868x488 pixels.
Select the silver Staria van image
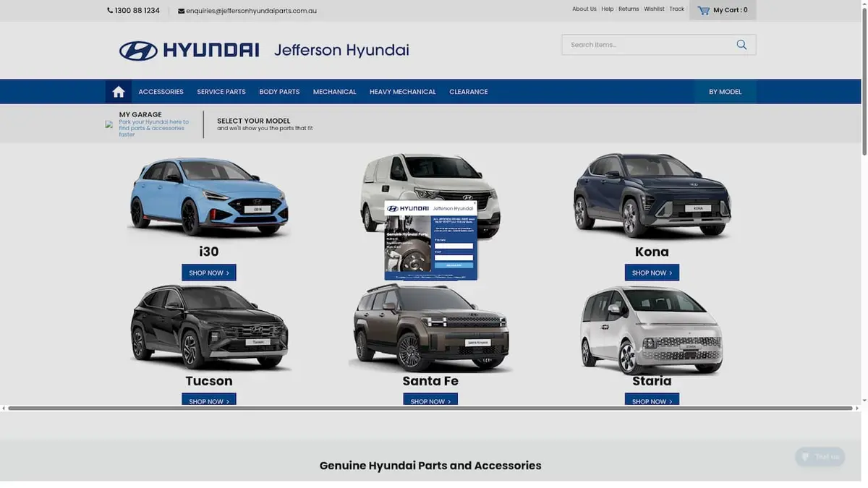(652, 330)
